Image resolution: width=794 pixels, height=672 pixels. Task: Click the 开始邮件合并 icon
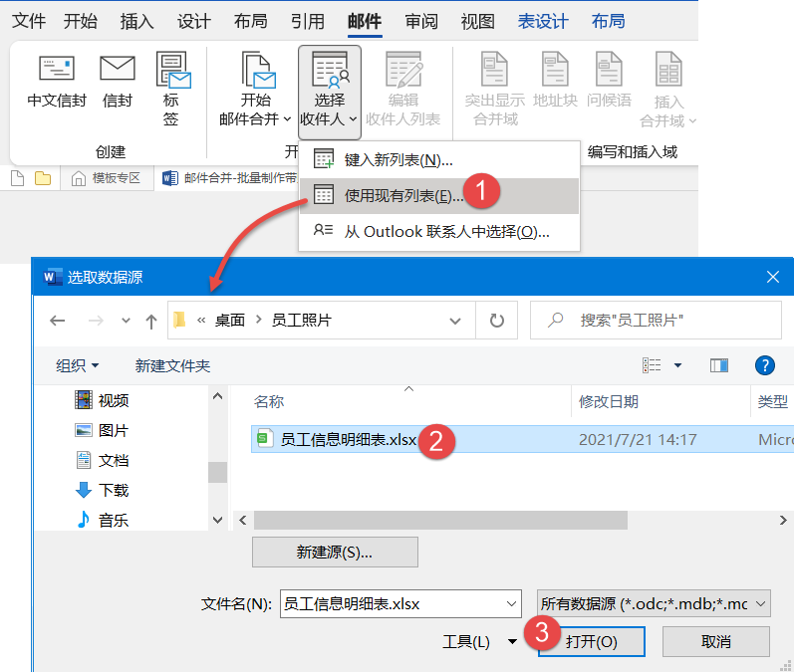click(x=255, y=70)
